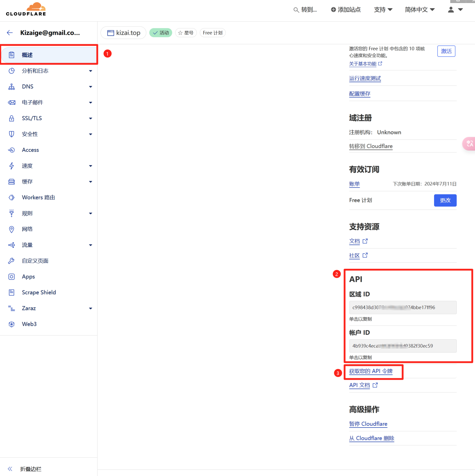Open the 自定义页面 sidebar item
This screenshot has width=475, height=476.
[x=49, y=261]
